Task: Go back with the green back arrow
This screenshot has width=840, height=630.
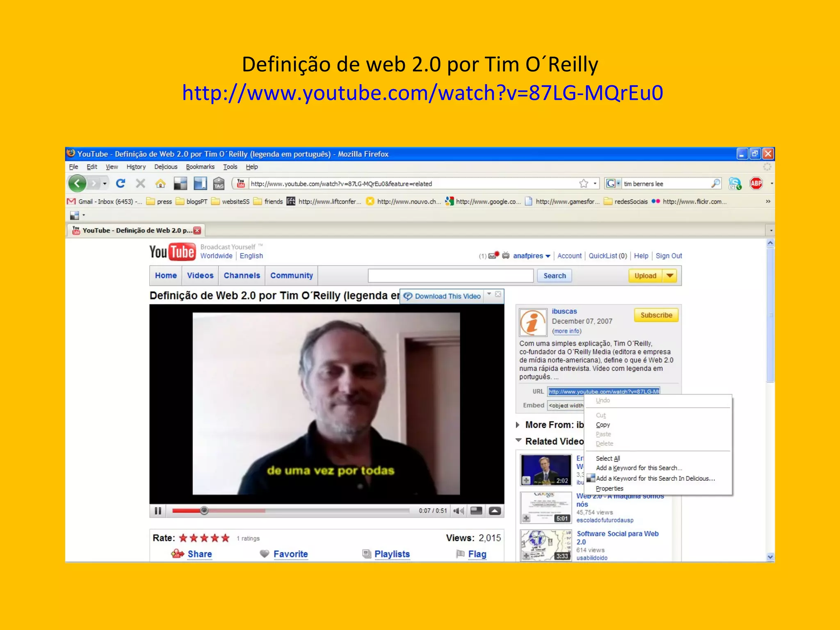Action: tap(77, 183)
